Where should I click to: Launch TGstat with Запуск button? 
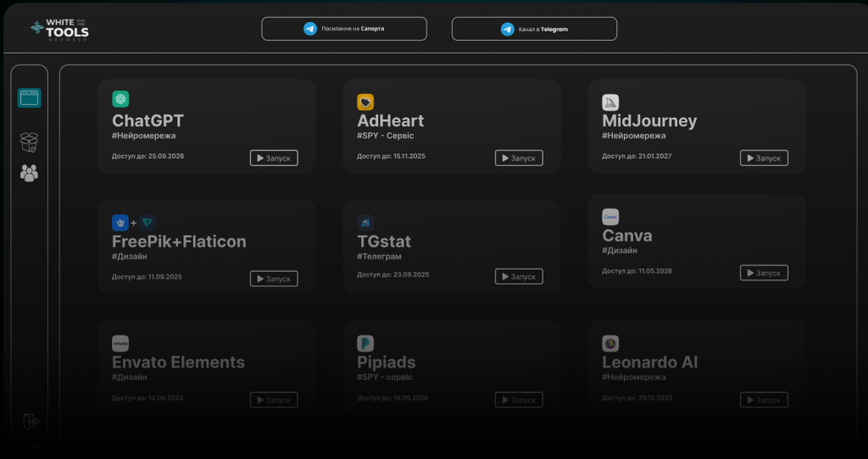(520, 277)
